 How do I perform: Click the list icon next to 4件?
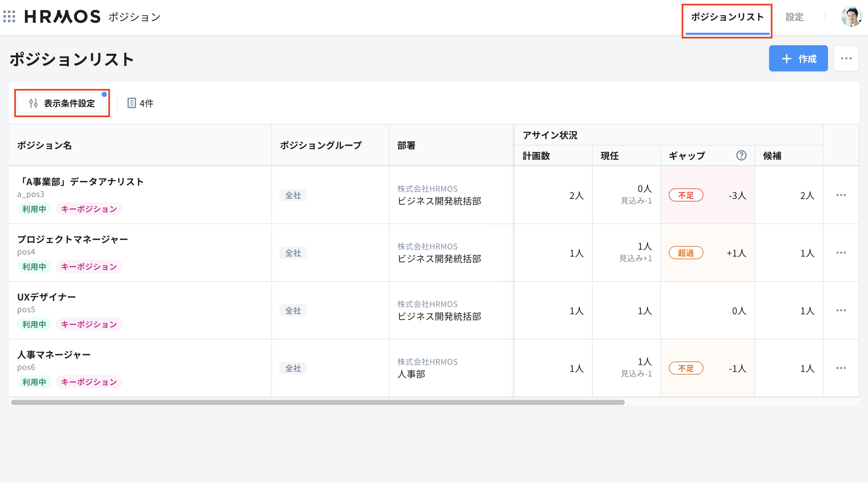click(131, 103)
